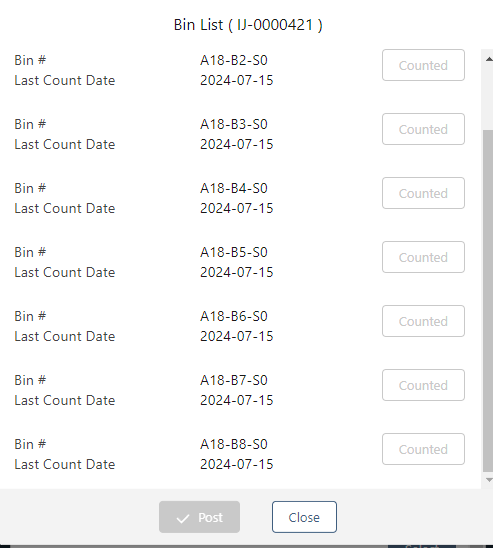
Task: Click Counted button for bin A18-B8-S0
Action: (423, 449)
